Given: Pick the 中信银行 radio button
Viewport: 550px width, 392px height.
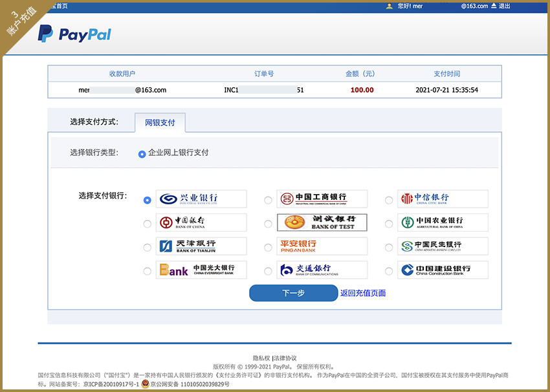Looking at the screenshot, I should pos(389,201).
